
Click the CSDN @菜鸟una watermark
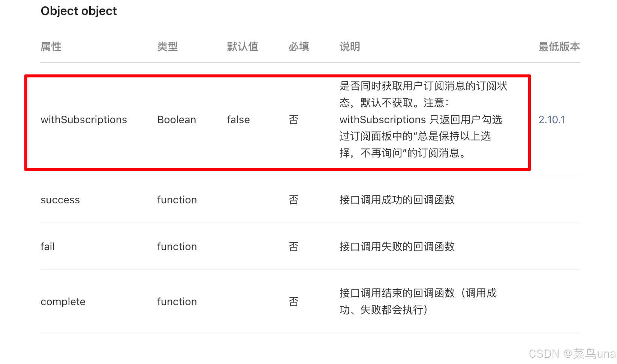572,354
